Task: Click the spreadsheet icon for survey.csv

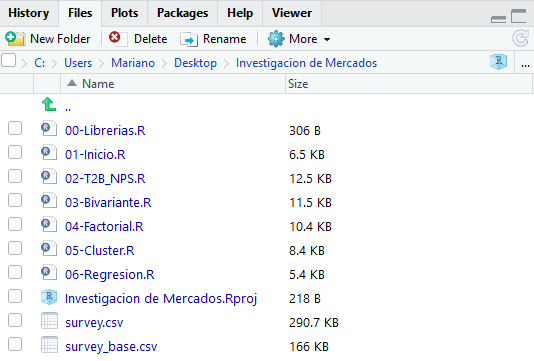Action: (49, 320)
